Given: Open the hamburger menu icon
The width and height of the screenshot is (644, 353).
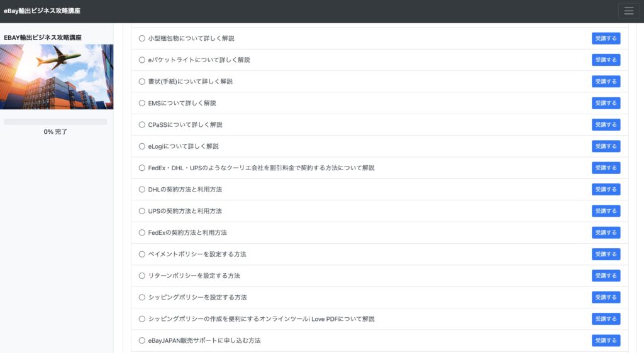Looking at the screenshot, I should tap(628, 11).
